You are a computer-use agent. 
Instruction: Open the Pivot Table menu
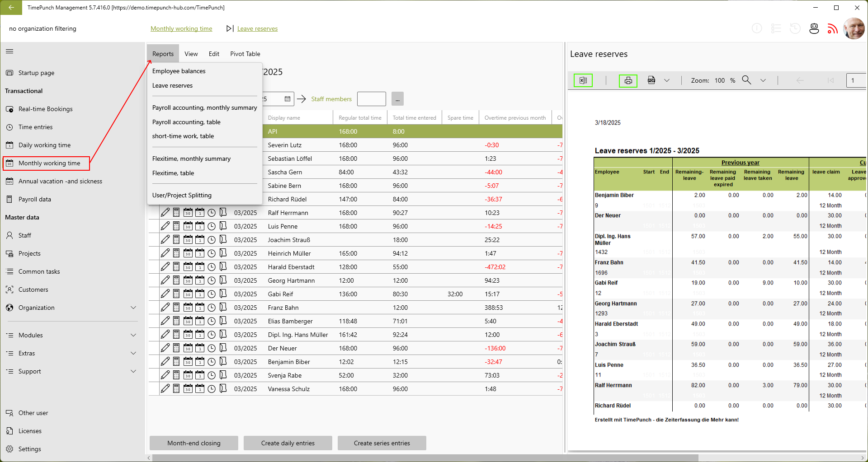click(245, 54)
